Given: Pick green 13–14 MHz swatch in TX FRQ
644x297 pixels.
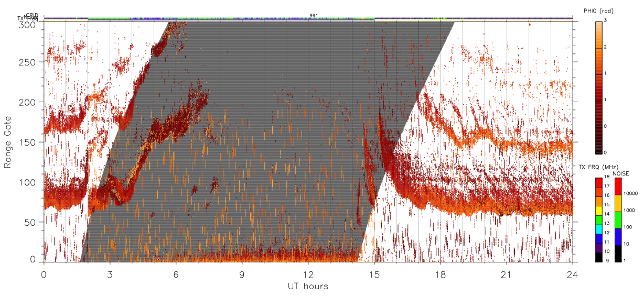Looking at the screenshot, I should coord(598,220).
